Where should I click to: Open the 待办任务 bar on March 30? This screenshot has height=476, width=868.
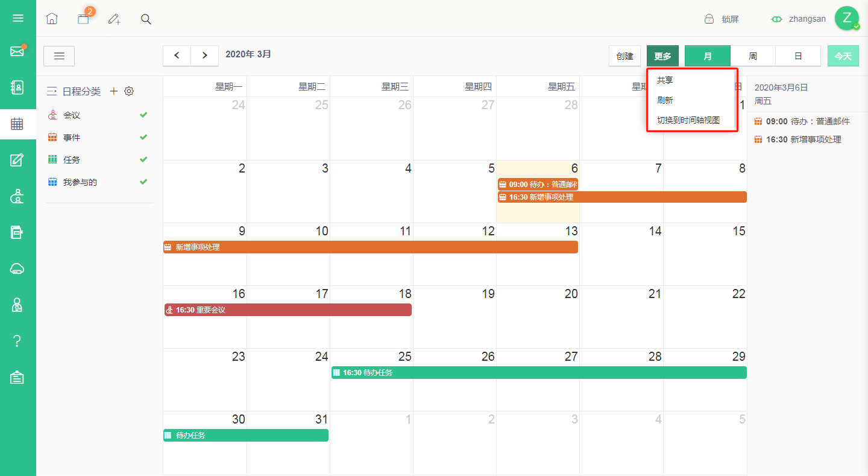246,435
